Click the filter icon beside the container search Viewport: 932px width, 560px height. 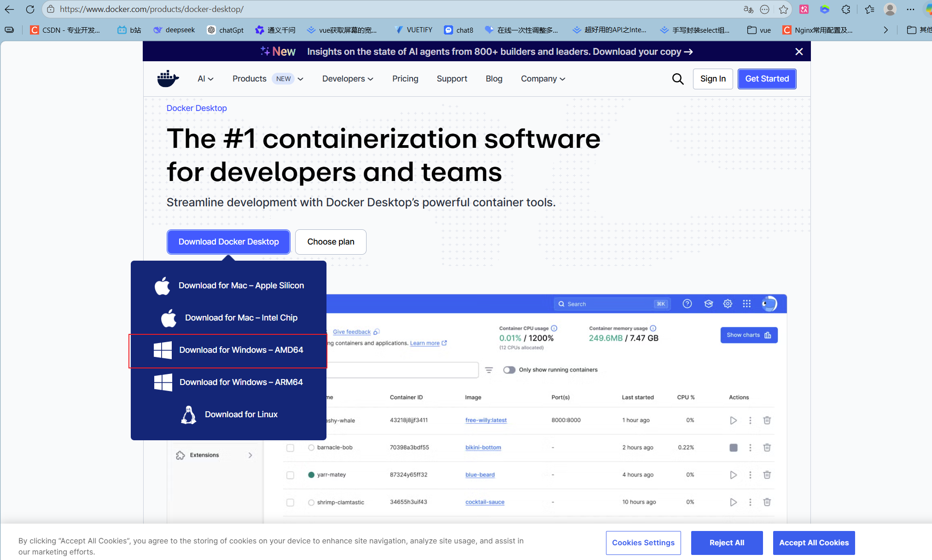(489, 370)
